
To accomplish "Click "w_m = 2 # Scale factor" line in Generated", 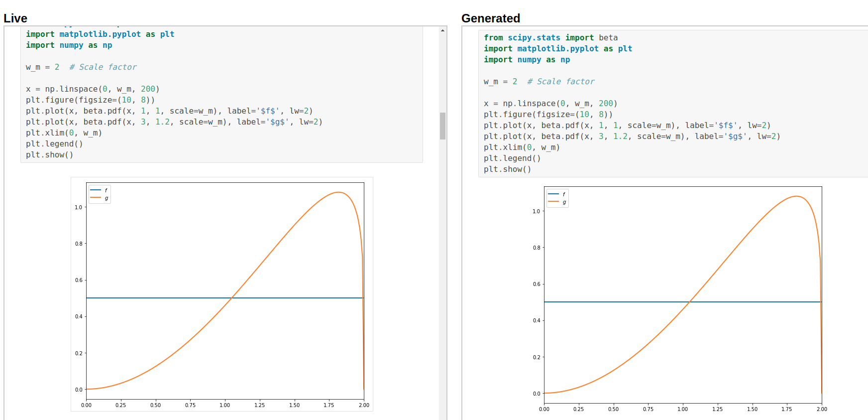I will click(539, 82).
